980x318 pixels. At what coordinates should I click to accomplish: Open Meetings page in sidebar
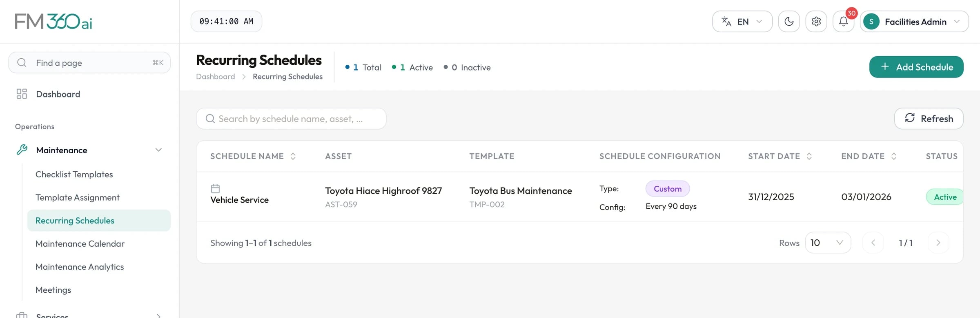[53, 290]
